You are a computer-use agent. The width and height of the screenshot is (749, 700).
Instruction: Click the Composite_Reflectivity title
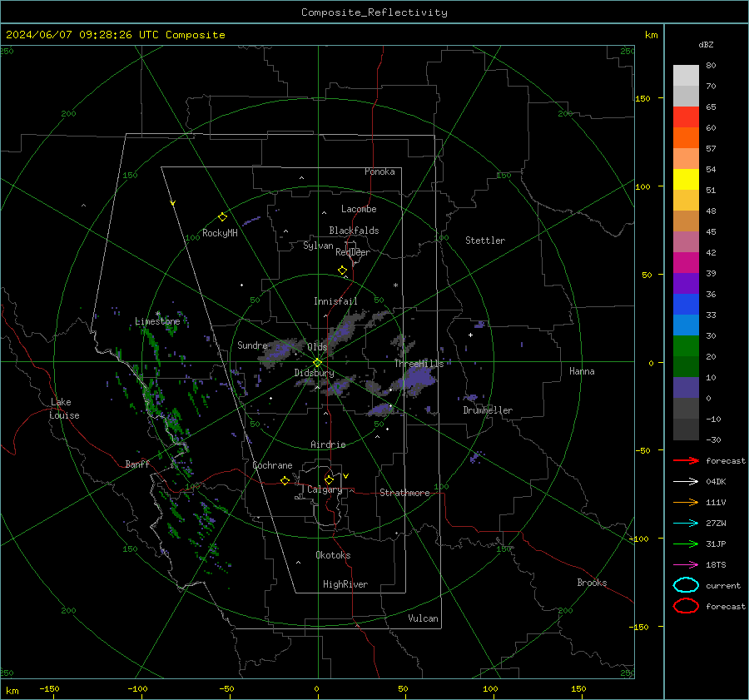[x=374, y=12]
